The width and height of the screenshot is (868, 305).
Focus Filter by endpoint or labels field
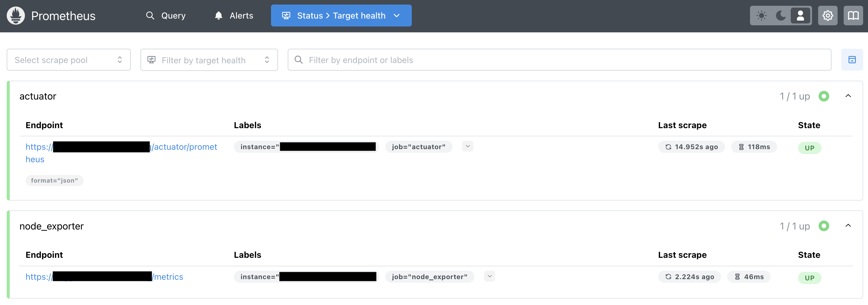click(559, 60)
